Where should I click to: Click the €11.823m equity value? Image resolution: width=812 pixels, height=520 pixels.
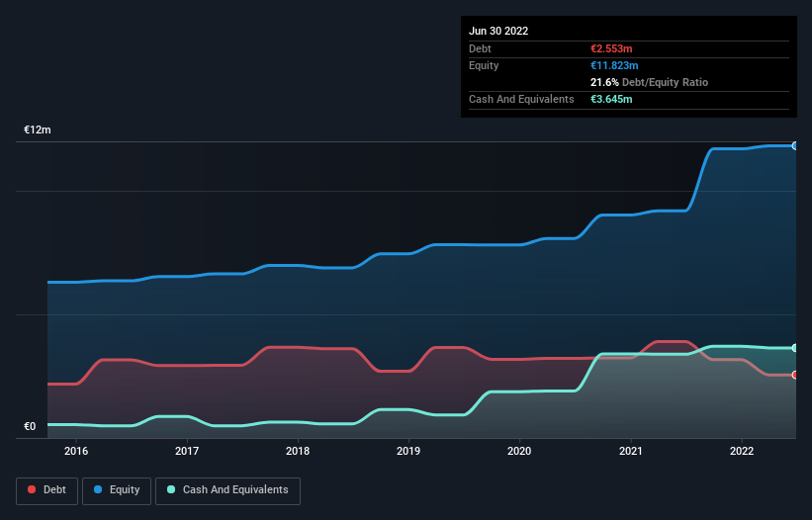614,65
